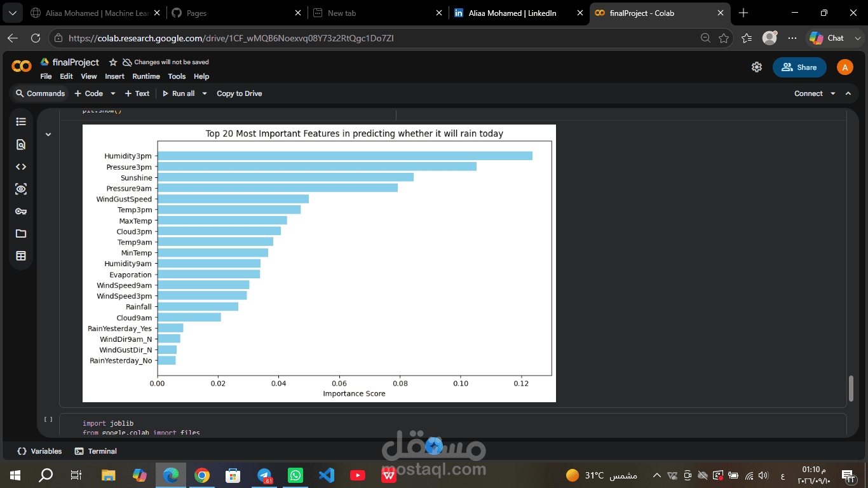Open a new browser tab
868x488 pixels.
[x=743, y=13]
